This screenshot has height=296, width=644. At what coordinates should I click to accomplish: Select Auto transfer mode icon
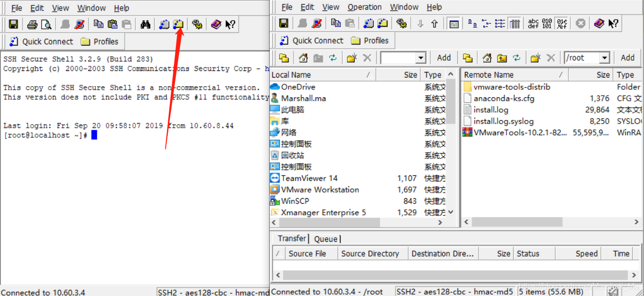click(x=562, y=23)
